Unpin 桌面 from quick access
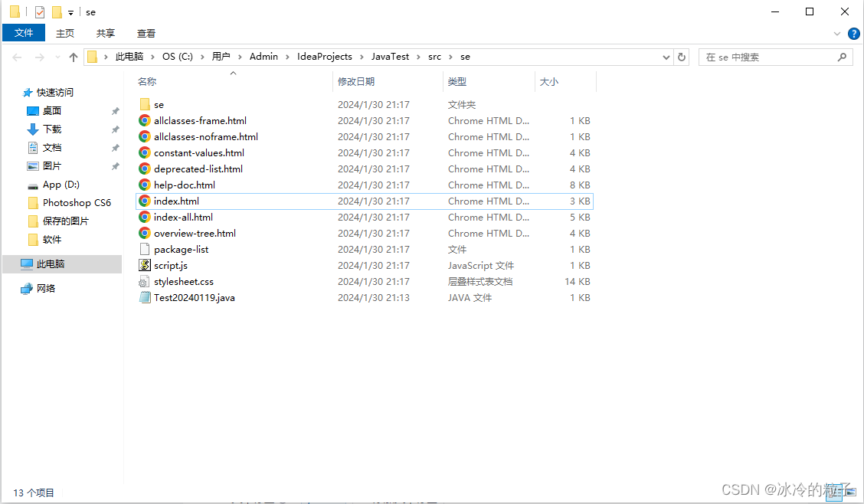 116,110
